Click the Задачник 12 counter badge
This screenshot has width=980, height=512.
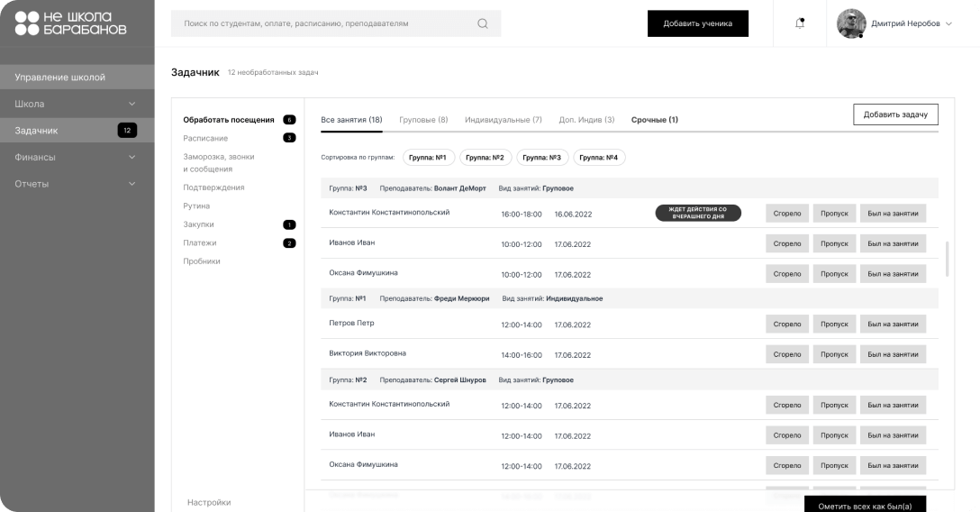coord(127,131)
